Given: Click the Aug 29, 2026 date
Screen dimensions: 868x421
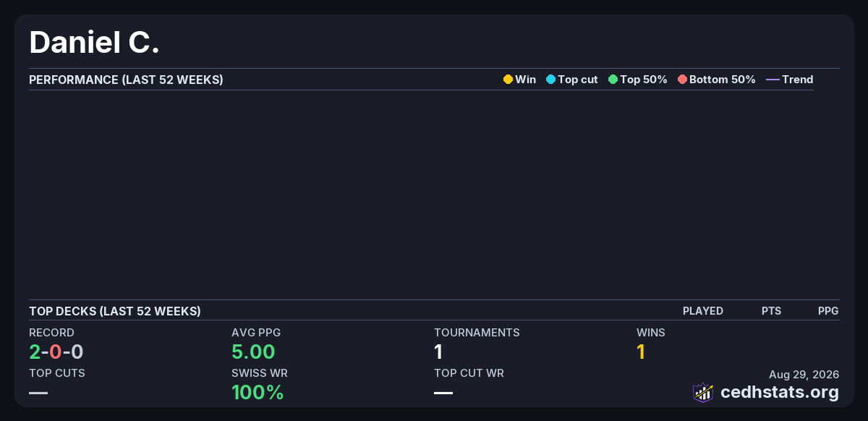Looking at the screenshot, I should [804, 374].
